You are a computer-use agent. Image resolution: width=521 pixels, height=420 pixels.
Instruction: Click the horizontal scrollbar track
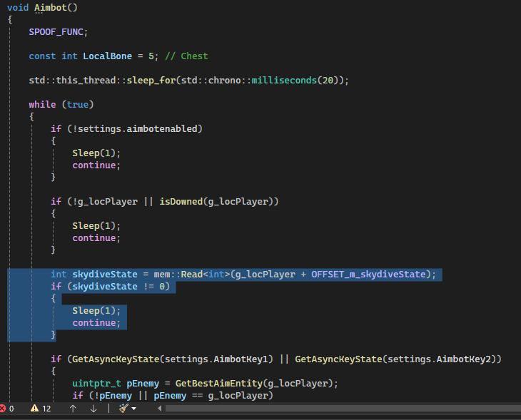[343, 409]
